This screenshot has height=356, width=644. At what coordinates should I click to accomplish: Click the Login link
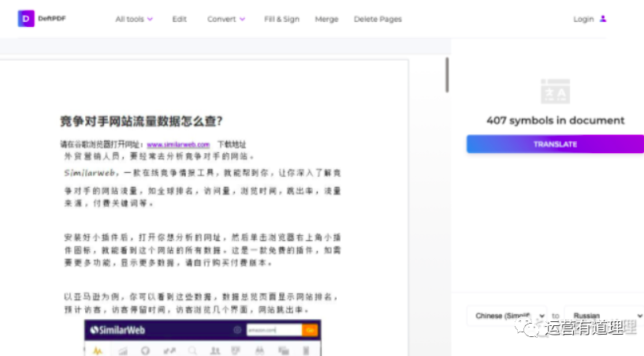[583, 19]
